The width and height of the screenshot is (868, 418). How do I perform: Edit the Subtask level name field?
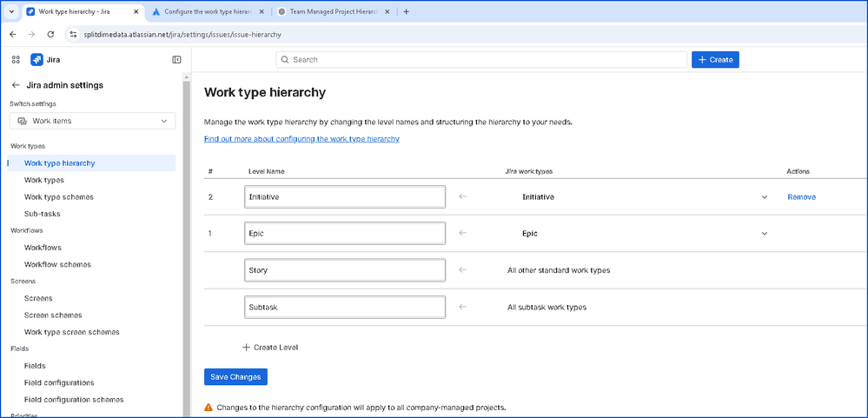pos(345,307)
